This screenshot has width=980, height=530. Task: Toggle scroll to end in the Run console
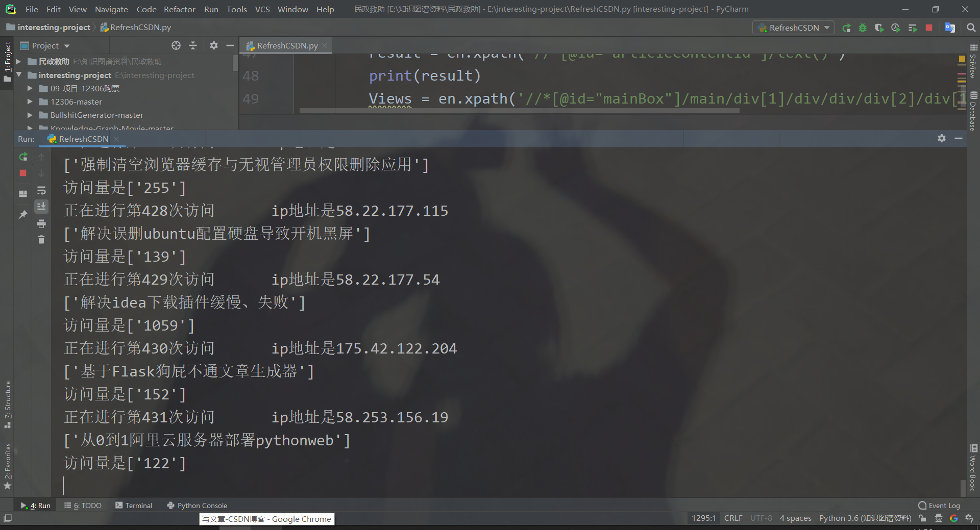click(41, 206)
